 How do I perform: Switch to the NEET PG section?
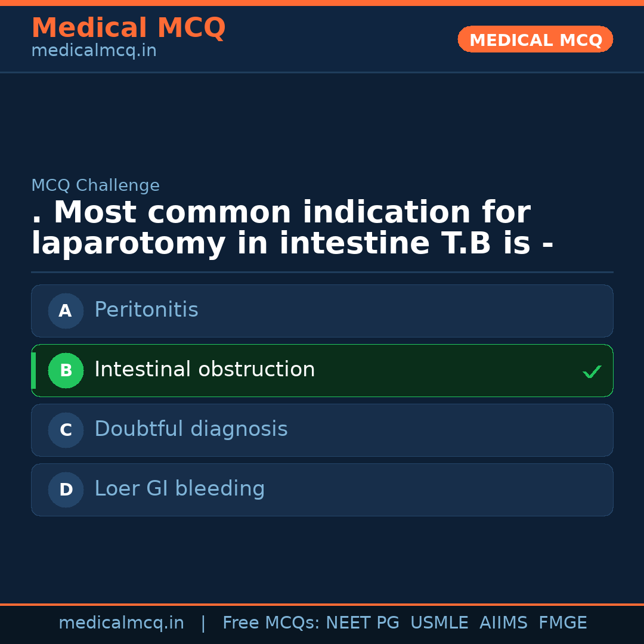tap(362, 622)
